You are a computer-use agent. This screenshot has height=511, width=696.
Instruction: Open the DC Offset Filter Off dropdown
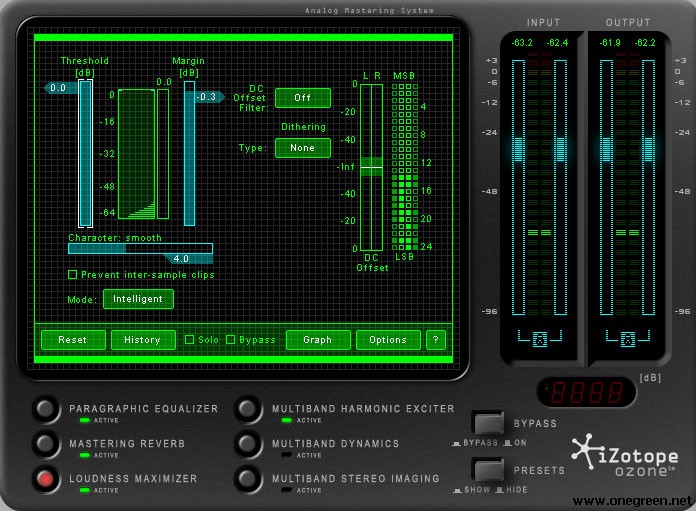[x=302, y=97]
